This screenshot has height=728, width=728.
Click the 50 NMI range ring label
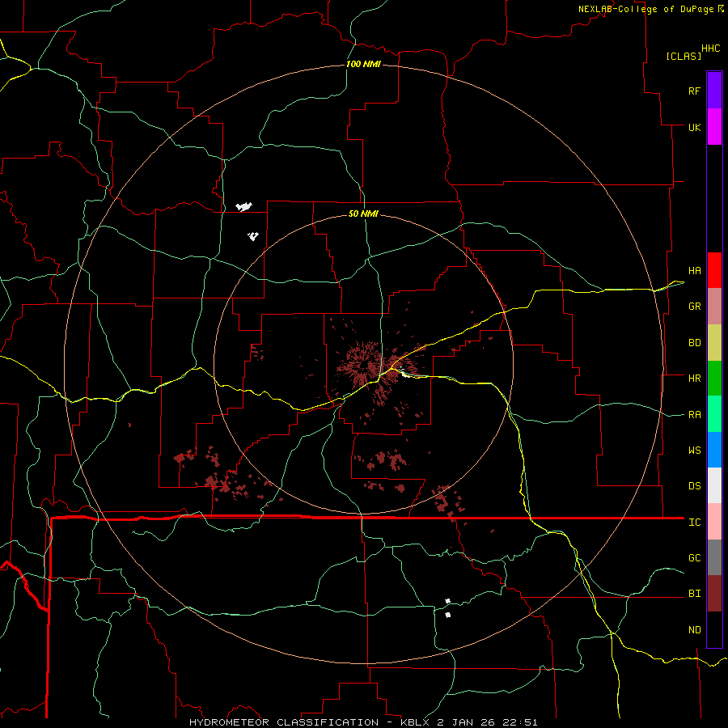[x=363, y=214]
